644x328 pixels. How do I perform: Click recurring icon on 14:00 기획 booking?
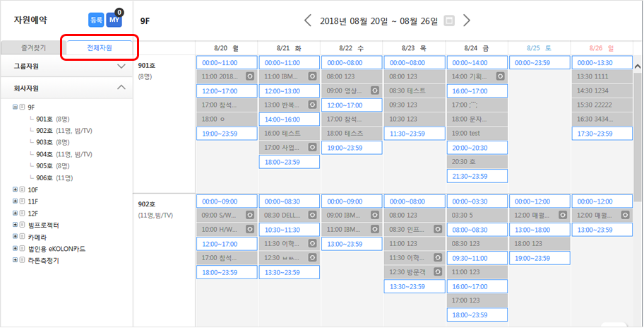pos(499,76)
